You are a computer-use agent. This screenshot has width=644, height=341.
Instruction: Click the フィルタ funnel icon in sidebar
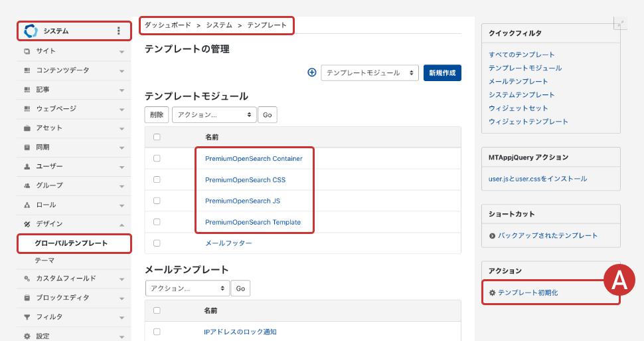pyautogui.click(x=27, y=316)
